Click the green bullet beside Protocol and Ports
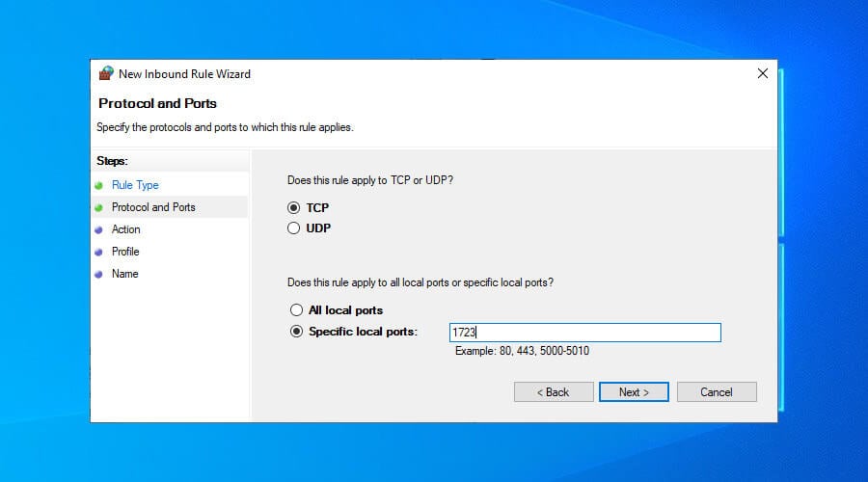The image size is (868, 482). pyautogui.click(x=99, y=207)
